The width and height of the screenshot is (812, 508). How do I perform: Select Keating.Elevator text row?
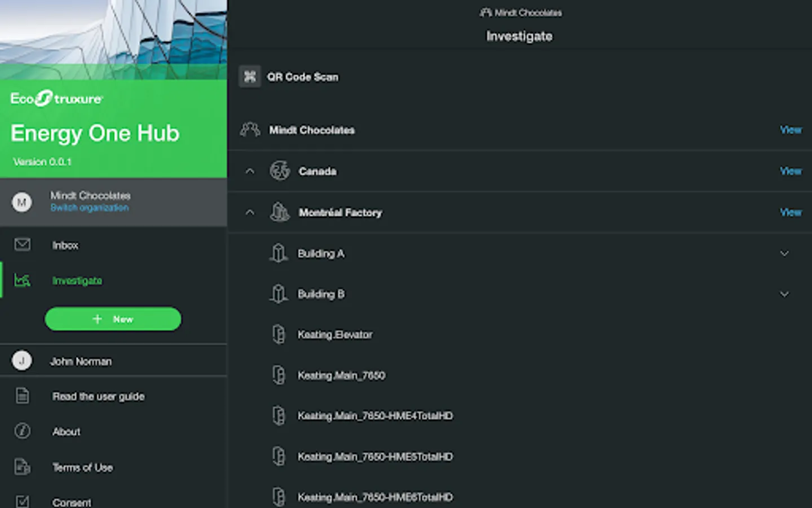point(335,335)
